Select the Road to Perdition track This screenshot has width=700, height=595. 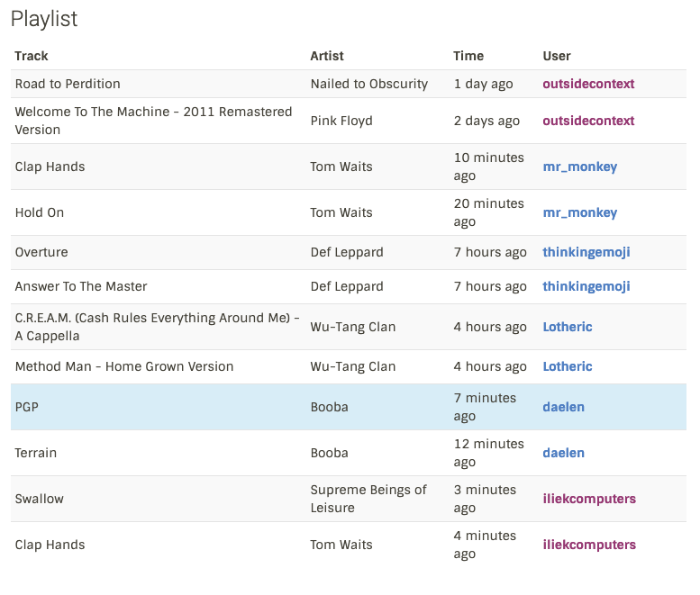click(x=68, y=84)
